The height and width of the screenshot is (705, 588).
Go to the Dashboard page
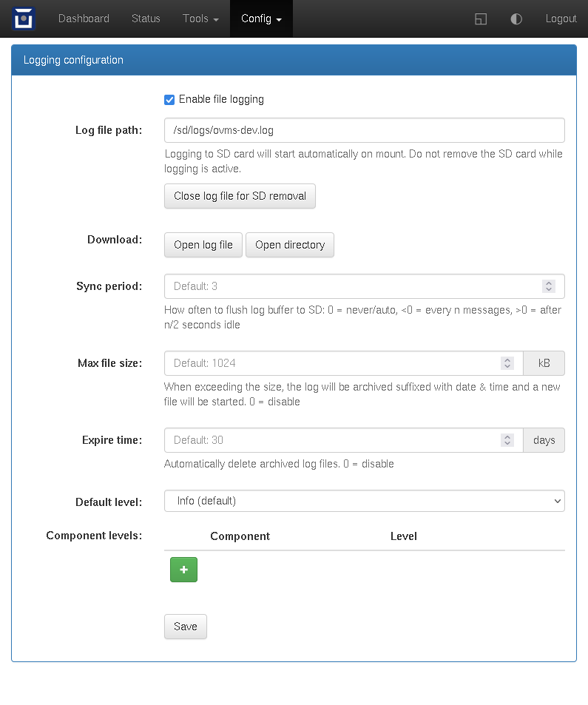pyautogui.click(x=84, y=18)
